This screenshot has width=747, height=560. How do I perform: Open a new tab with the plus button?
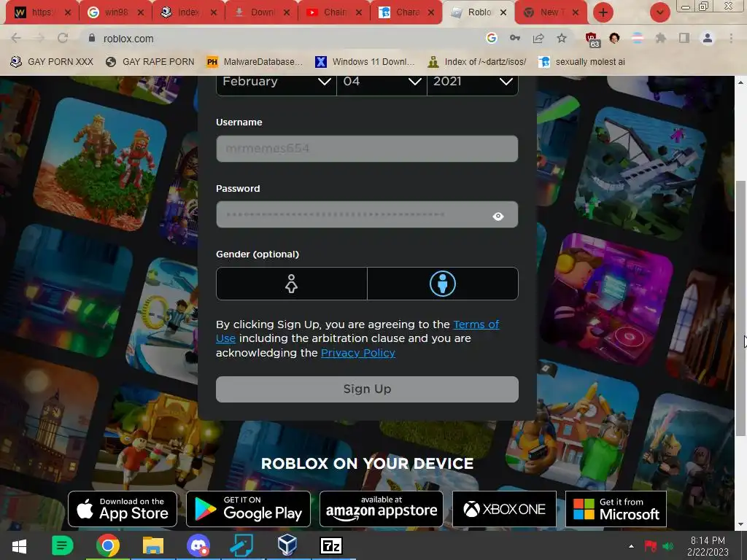(603, 12)
